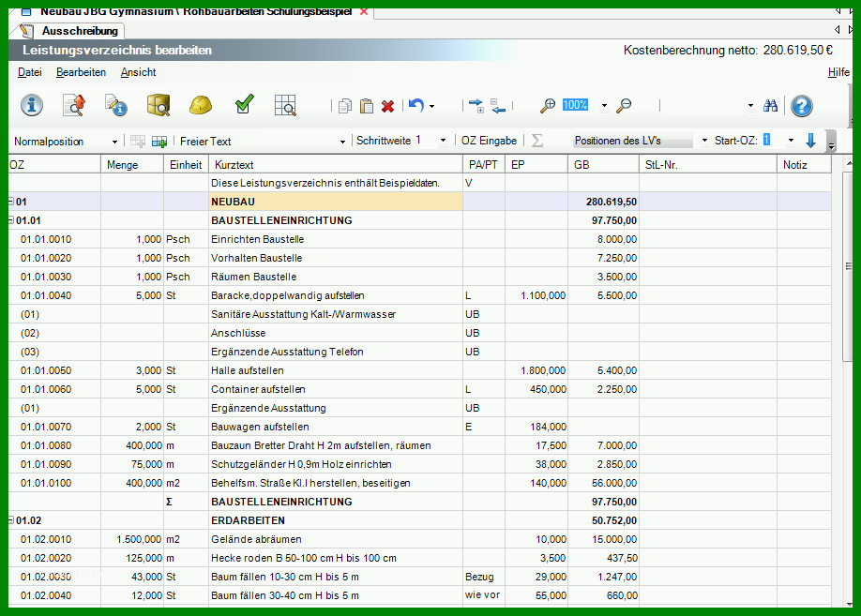Screen dimensions: 861x616
Task: Open the zoom percentage dropdown
Action: click(x=604, y=105)
